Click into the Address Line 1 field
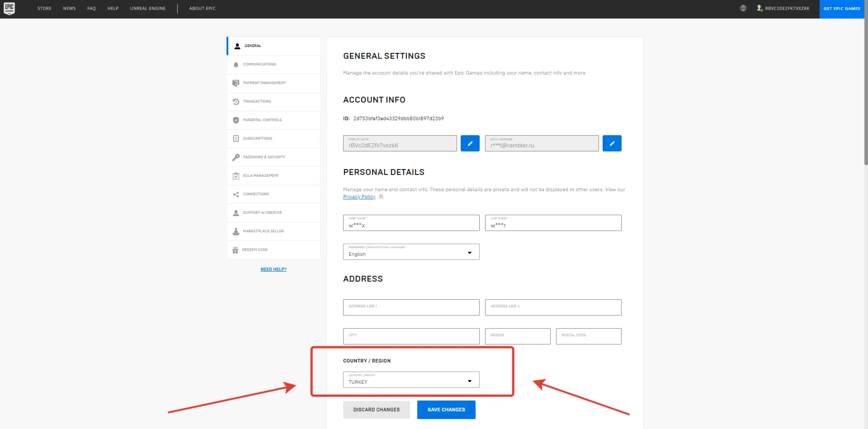This screenshot has width=868, height=429. (x=411, y=307)
